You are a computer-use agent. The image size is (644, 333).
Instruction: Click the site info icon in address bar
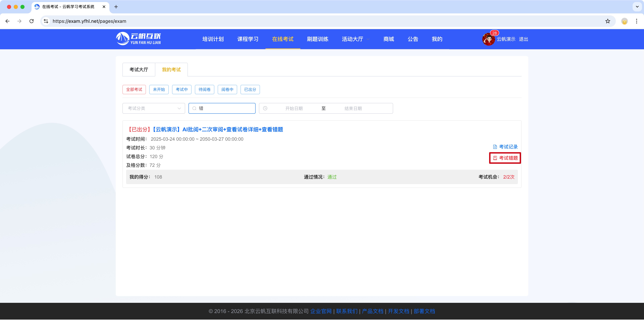[x=46, y=21]
